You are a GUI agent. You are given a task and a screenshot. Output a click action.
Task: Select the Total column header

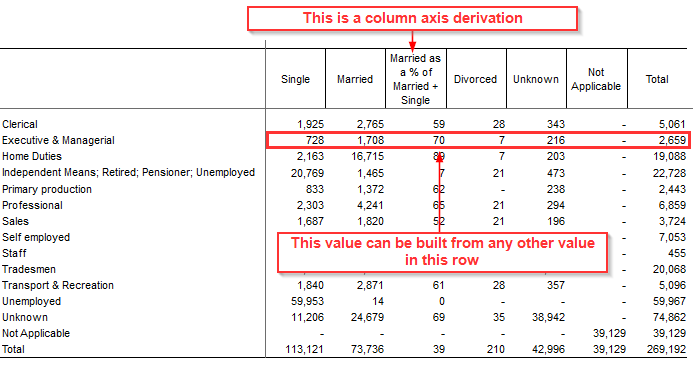pyautogui.click(x=657, y=79)
